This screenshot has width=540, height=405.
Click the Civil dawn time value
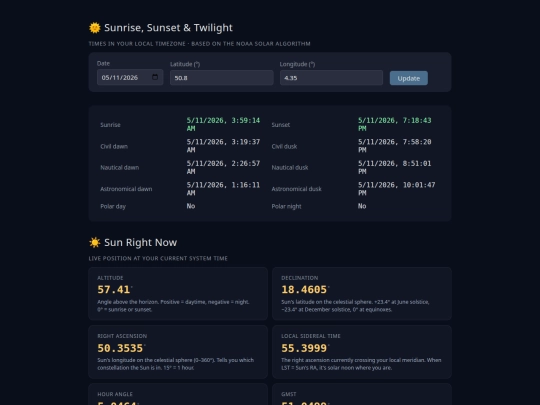pyautogui.click(x=223, y=146)
